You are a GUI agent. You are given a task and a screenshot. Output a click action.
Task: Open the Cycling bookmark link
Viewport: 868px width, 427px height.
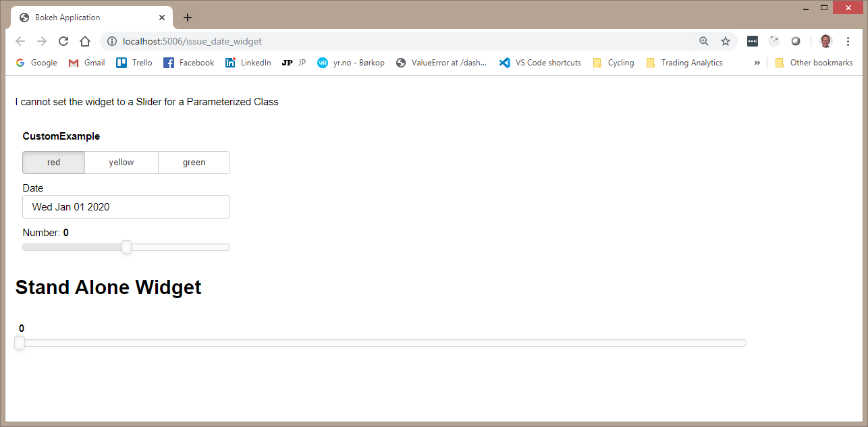coord(613,62)
